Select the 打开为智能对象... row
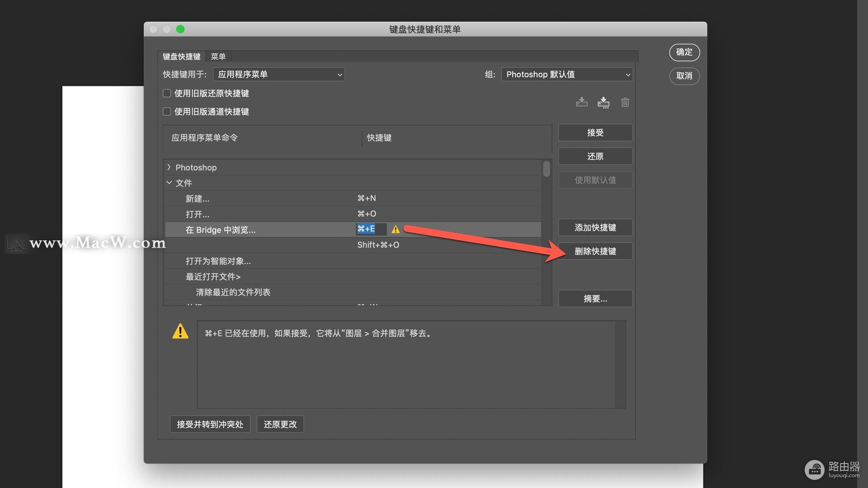 pos(353,261)
